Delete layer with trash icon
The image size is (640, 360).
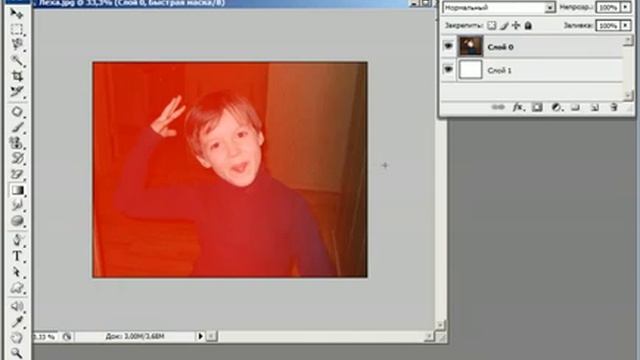point(613,107)
